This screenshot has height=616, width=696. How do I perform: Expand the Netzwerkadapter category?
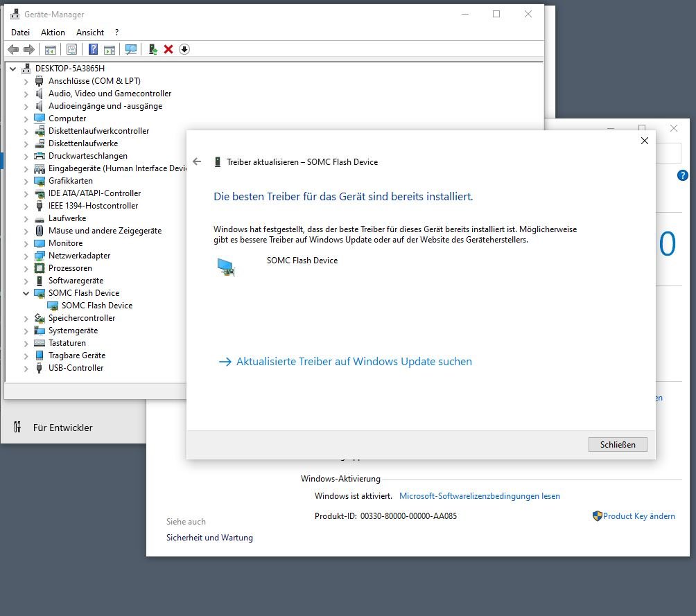pyautogui.click(x=26, y=256)
